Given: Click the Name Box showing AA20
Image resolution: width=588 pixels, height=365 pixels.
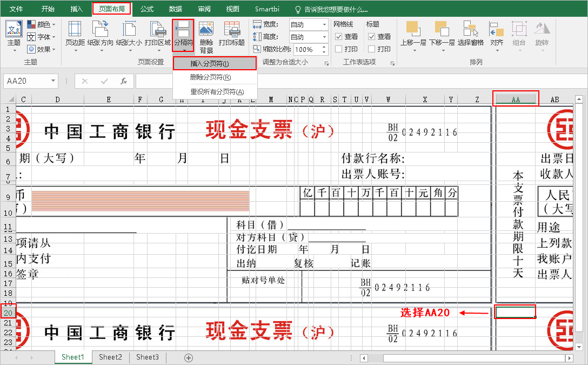Looking at the screenshot, I should tap(27, 81).
